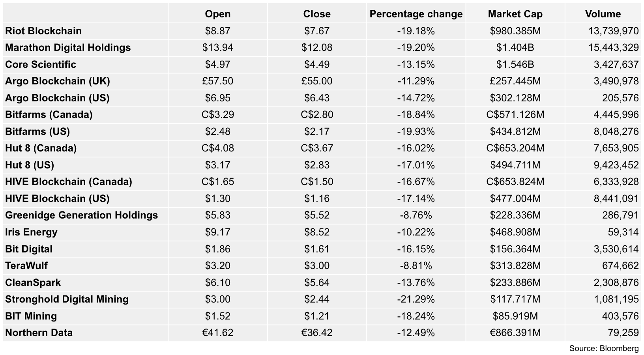Click Iris Energy volume value 59,314
This screenshot has width=644, height=355.
pos(623,232)
